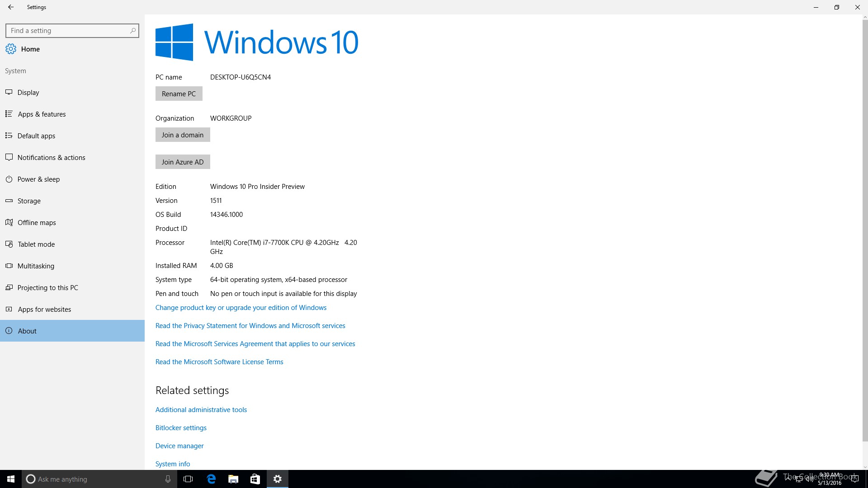Screen dimensions: 868x488
Task: Open the Microsoft Services Agreement link
Action: [x=255, y=344]
